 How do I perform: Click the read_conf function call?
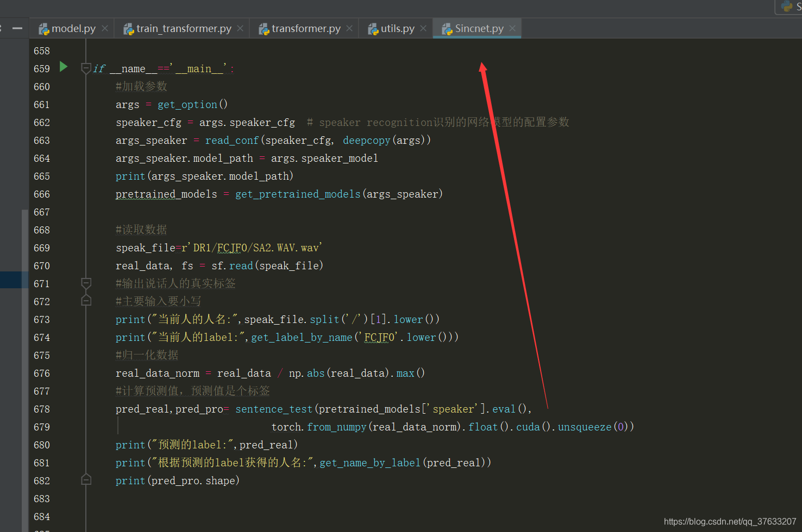click(x=232, y=140)
